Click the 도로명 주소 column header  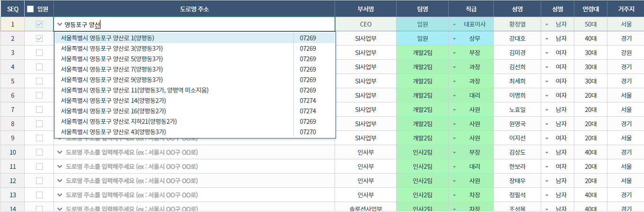(x=194, y=9)
